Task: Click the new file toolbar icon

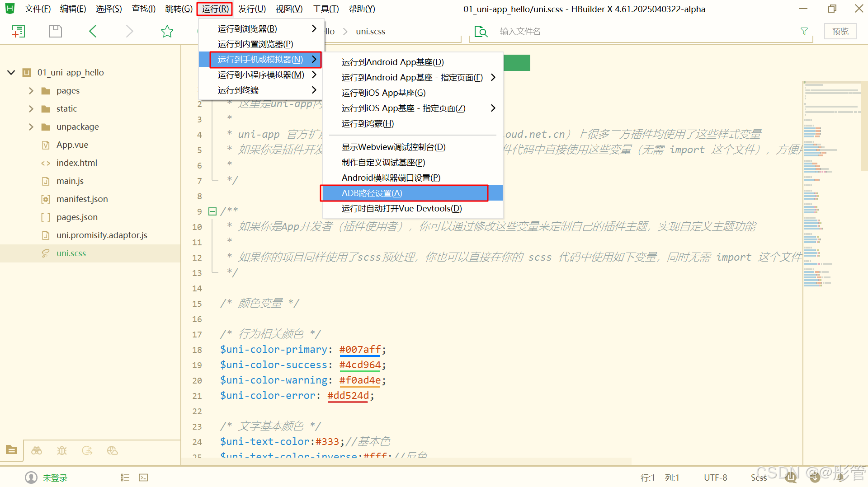Action: click(18, 31)
